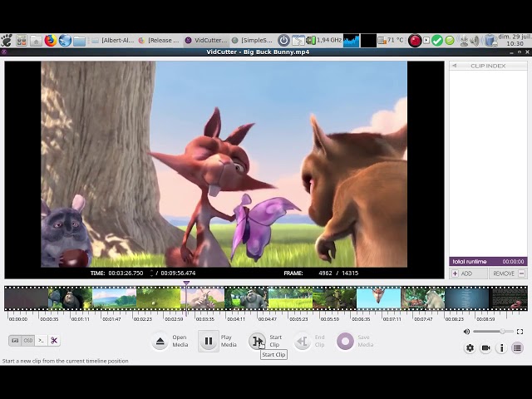Toggle the SmartCut scissors button

(54, 340)
